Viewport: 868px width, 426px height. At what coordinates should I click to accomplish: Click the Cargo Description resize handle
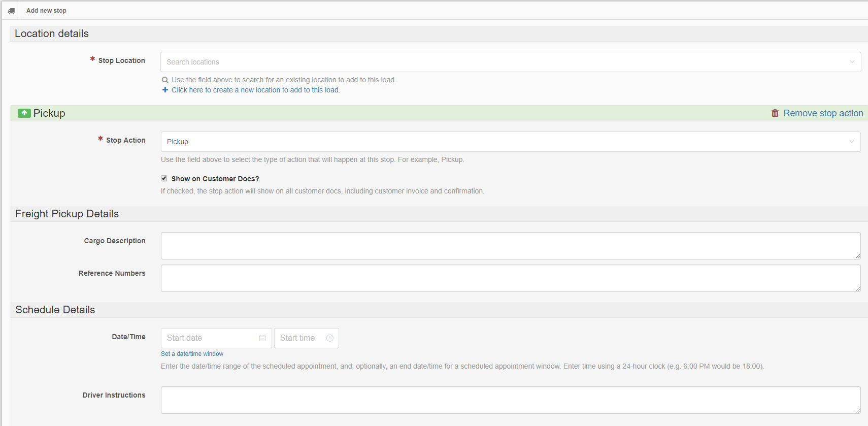coord(857,256)
